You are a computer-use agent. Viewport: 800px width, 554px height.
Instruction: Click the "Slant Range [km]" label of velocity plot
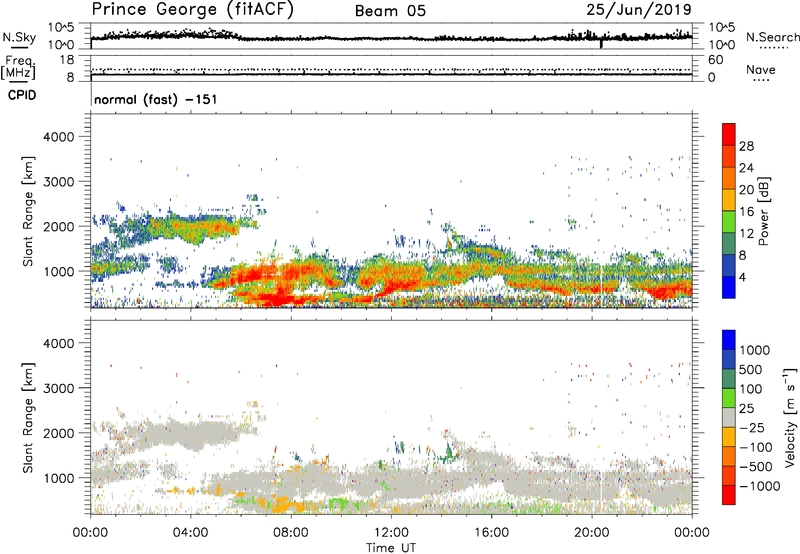[28, 418]
